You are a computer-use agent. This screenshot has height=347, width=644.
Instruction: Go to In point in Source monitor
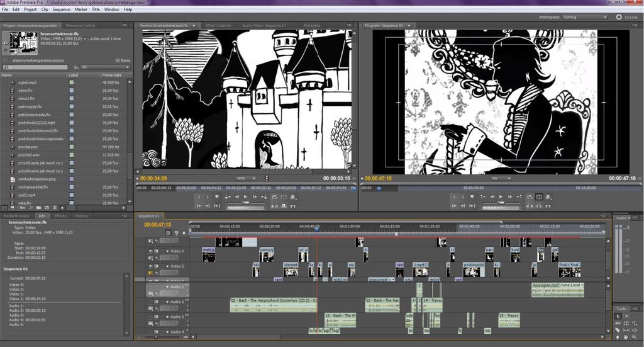199,205
